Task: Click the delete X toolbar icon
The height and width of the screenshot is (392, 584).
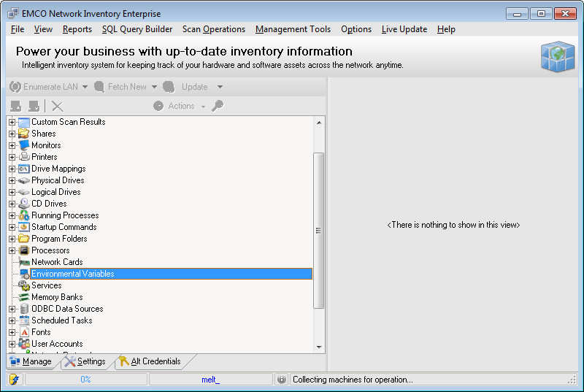Action: (x=58, y=106)
